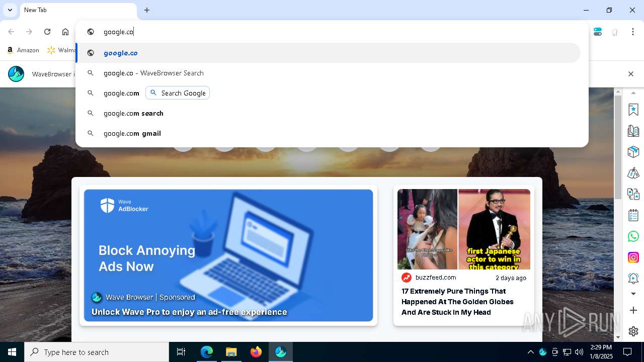Click Unlock Wave Pro ad-free headline
Screen dimensions: 644x362
pos(189,312)
